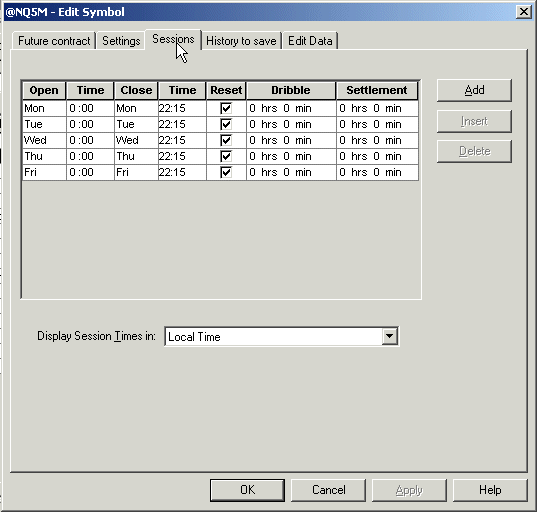Image resolution: width=537 pixels, height=512 pixels.
Task: Open the Edit Data tab
Action: (310, 41)
